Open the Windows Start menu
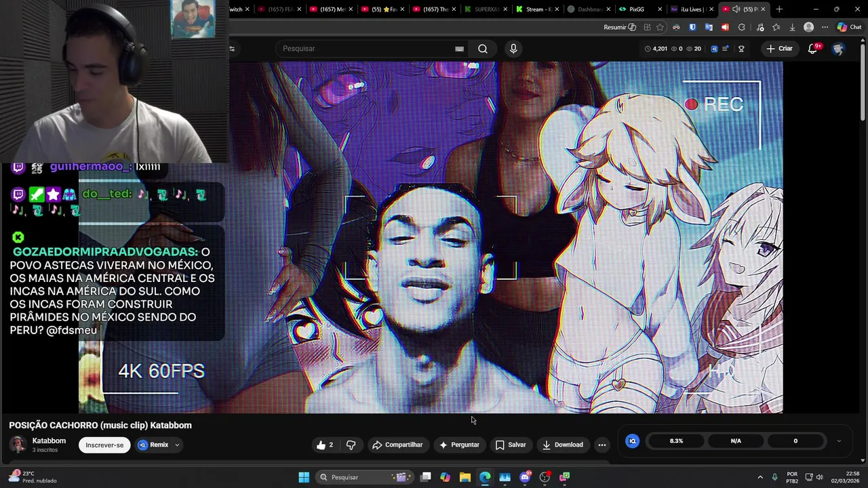Screen dimensions: 868x488 pos(304,477)
